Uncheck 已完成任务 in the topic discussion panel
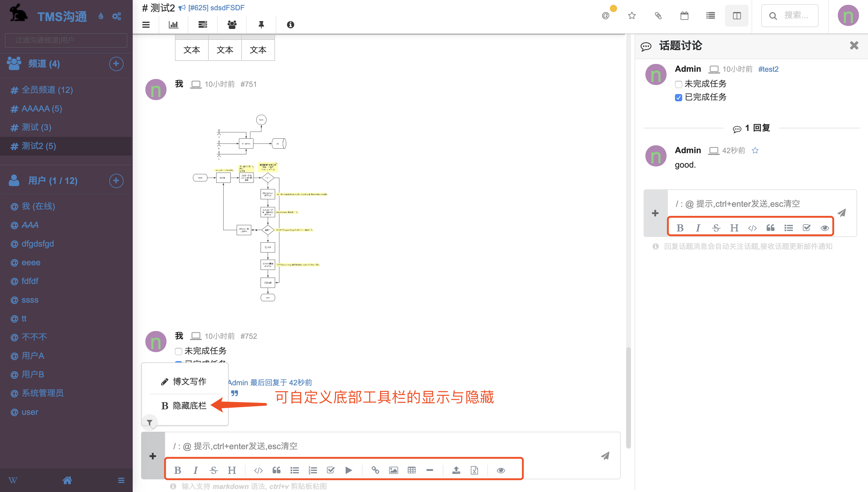868x492 pixels. [x=678, y=97]
